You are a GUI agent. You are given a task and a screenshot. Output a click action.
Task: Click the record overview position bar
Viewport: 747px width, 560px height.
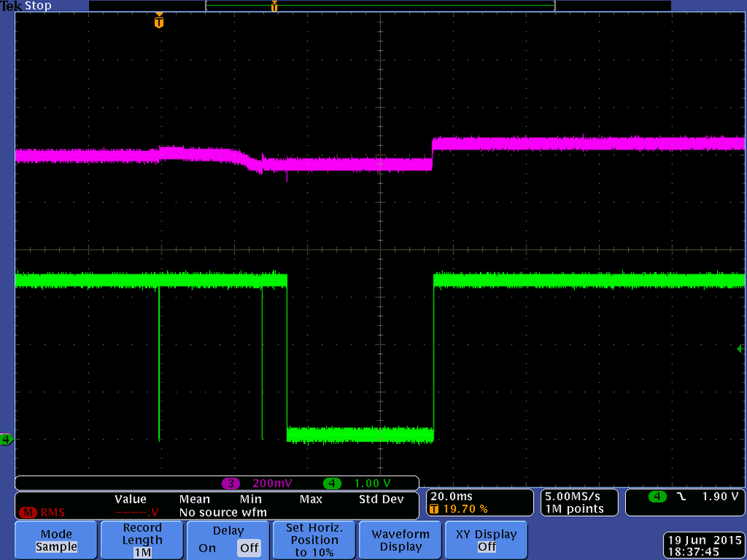coord(380,6)
